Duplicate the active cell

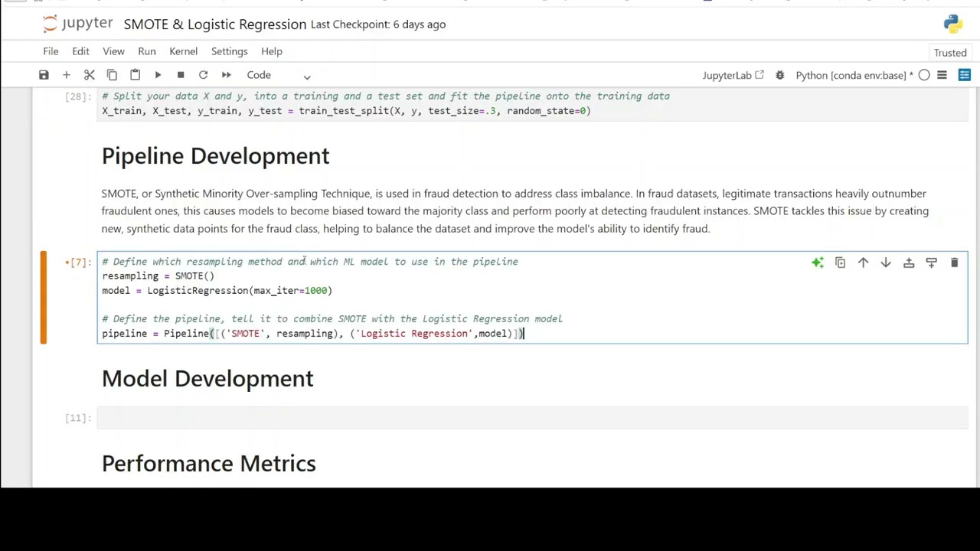click(840, 262)
